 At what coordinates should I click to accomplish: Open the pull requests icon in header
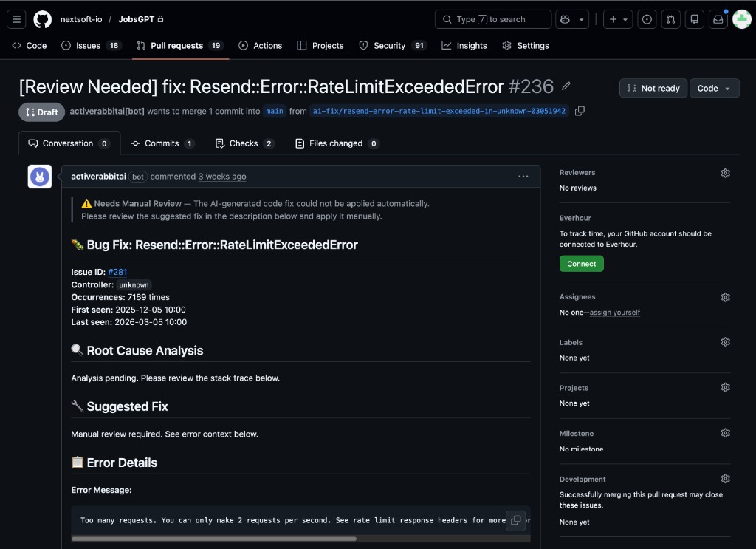click(670, 19)
